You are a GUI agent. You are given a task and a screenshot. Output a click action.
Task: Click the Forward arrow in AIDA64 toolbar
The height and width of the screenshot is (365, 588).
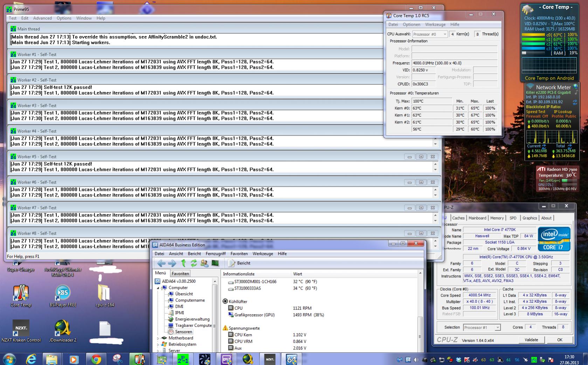click(172, 263)
